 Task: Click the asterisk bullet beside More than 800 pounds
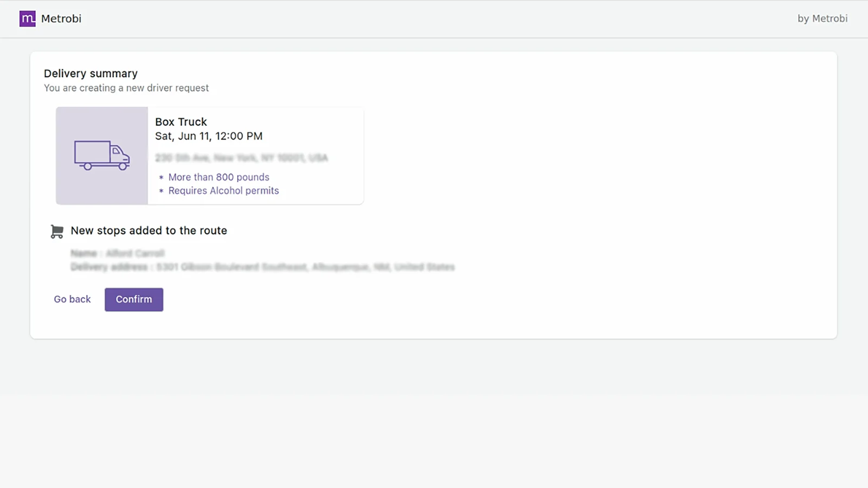(161, 177)
